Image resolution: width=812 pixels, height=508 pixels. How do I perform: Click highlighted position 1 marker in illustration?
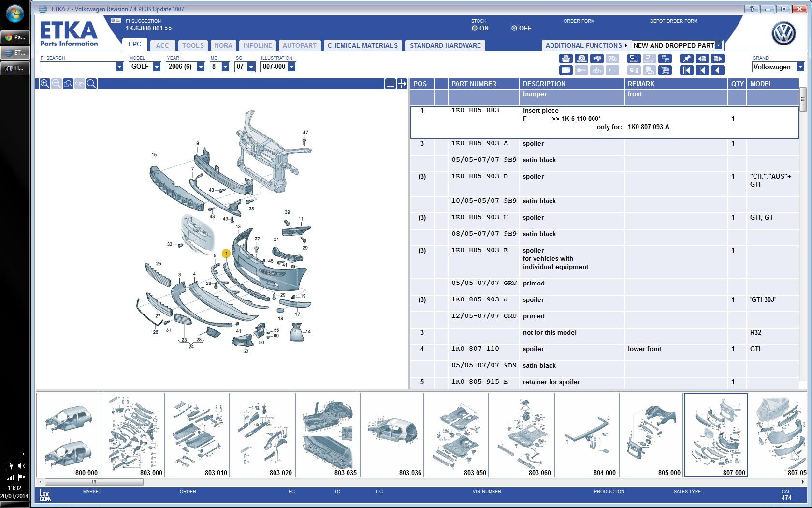coord(226,254)
